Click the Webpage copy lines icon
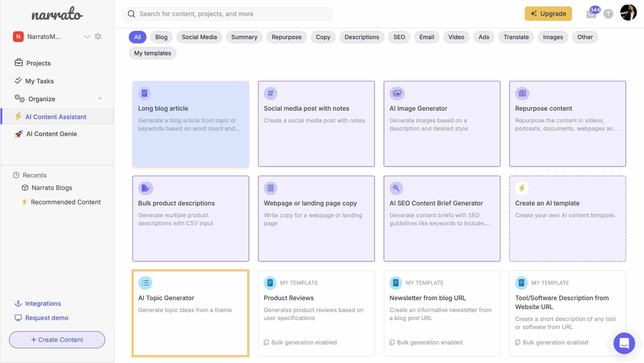Image resolution: width=644 pixels, height=363 pixels. click(271, 188)
